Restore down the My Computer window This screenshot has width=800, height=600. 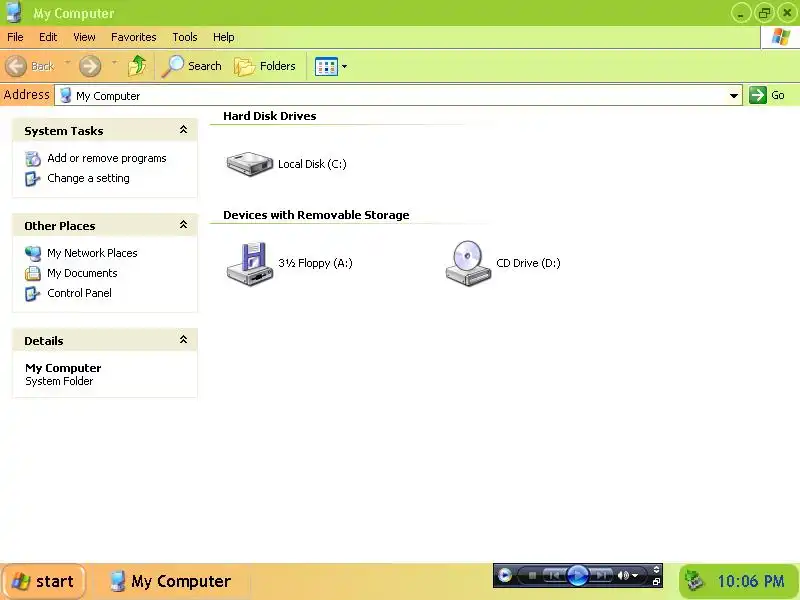(x=764, y=12)
